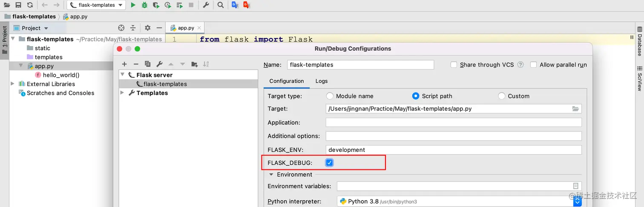Screen dimensions: 644x207
Task: Save all with the floppy disk icon
Action: tap(18, 5)
